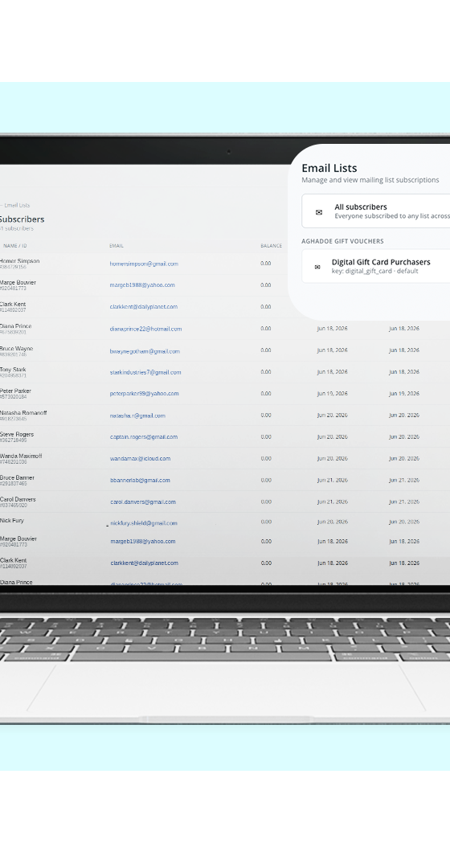Select the Tony Stark subscriber name
The image size is (450, 868).
[x=14, y=370]
